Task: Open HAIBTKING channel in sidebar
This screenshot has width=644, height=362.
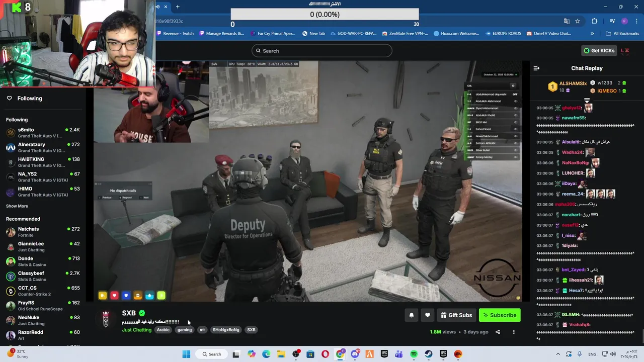Action: pos(43,162)
